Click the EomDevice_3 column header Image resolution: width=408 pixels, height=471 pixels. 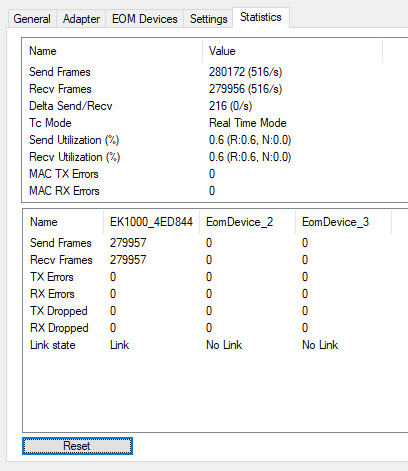[x=343, y=222]
